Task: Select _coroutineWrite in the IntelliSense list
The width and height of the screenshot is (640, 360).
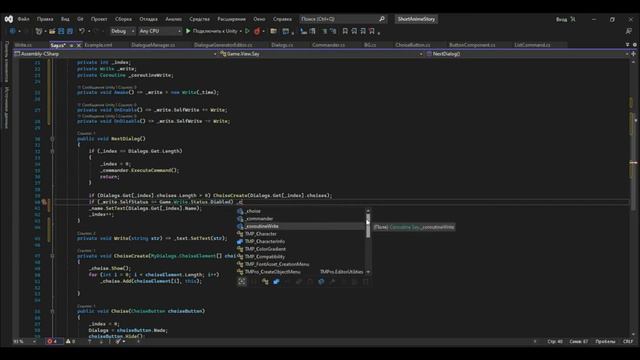Action: tap(300, 226)
